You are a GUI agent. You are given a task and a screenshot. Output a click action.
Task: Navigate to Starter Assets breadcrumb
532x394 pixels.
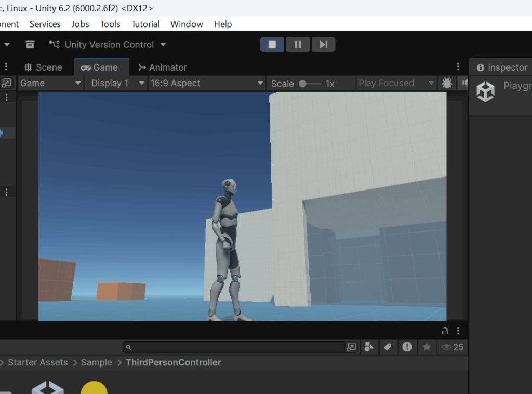pos(37,362)
